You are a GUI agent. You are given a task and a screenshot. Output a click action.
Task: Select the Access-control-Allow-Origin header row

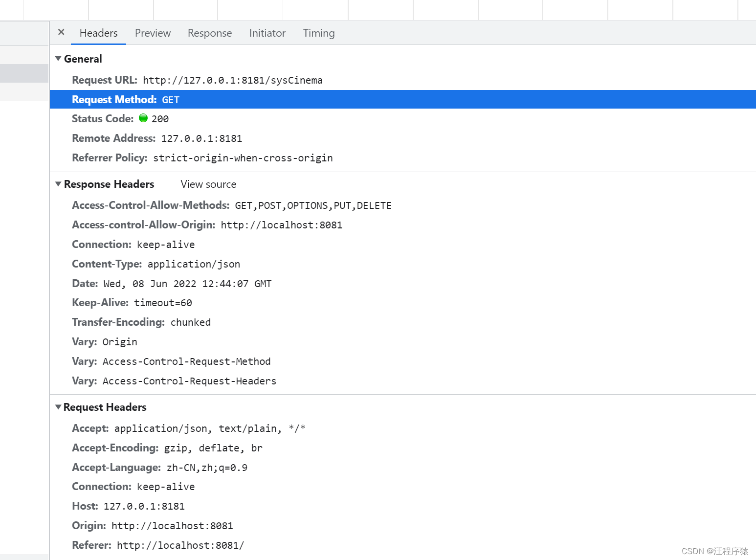(403, 225)
